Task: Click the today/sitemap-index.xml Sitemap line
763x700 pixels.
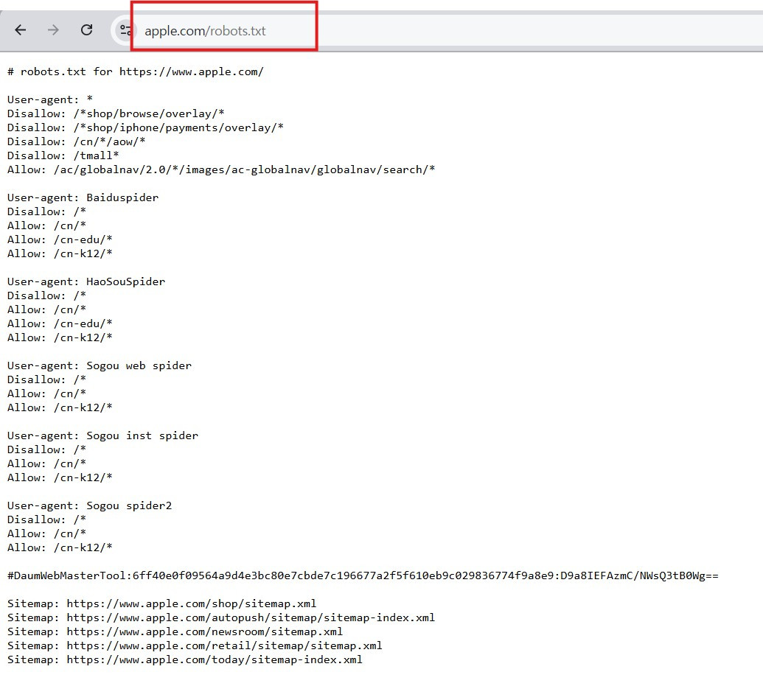Action: coord(185,660)
